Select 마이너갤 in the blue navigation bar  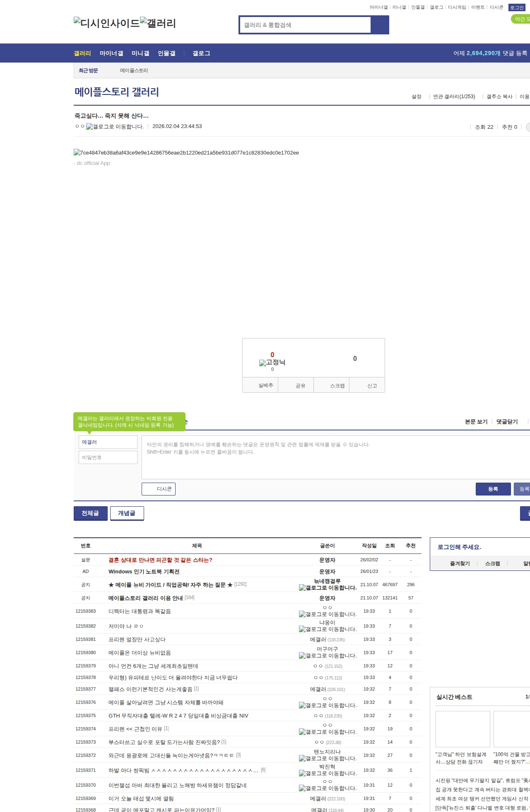point(111,53)
